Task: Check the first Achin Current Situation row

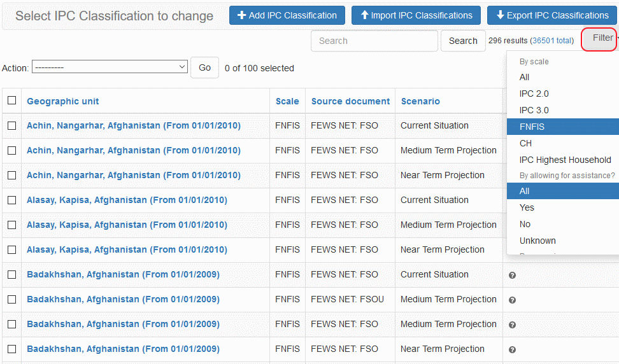Action: 11,126
